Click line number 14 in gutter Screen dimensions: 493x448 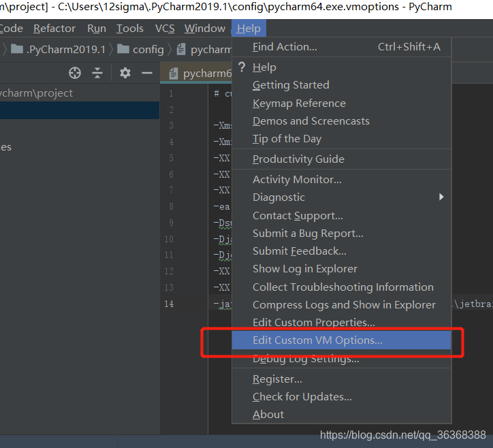tap(169, 304)
